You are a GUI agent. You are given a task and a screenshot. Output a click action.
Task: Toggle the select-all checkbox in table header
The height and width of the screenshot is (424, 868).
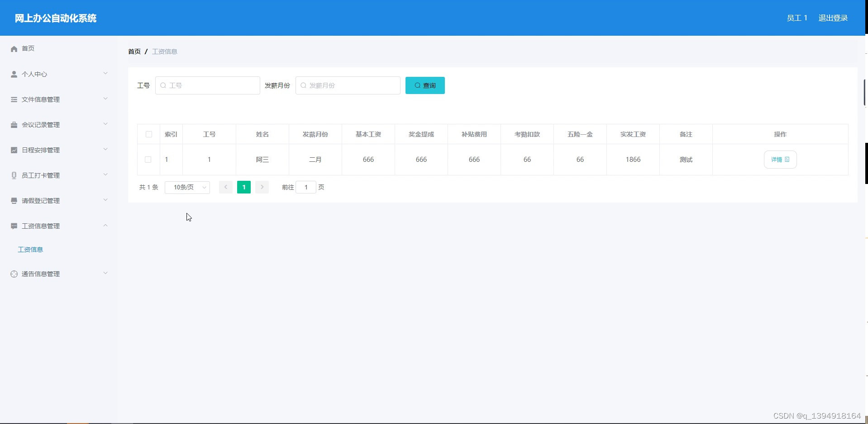pyautogui.click(x=148, y=134)
